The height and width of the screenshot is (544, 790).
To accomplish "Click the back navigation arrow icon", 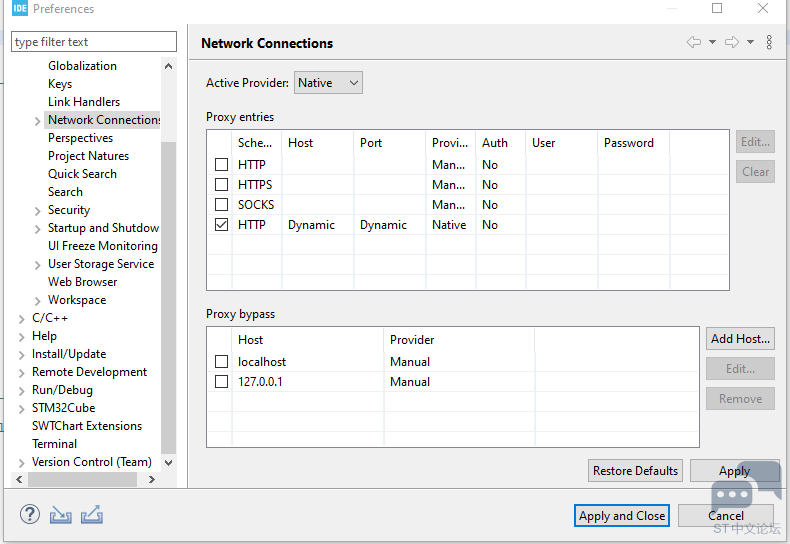I will tap(693, 42).
